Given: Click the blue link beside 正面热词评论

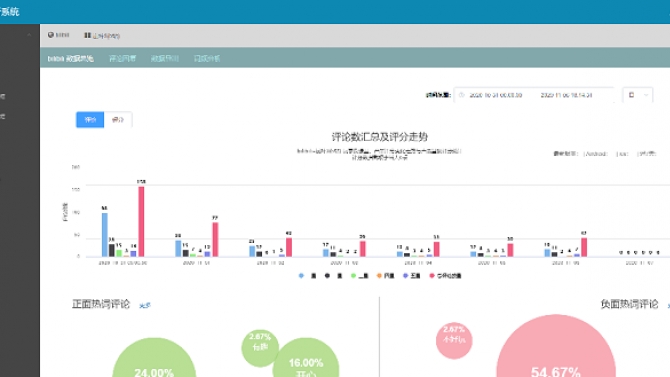Looking at the screenshot, I should tap(145, 305).
